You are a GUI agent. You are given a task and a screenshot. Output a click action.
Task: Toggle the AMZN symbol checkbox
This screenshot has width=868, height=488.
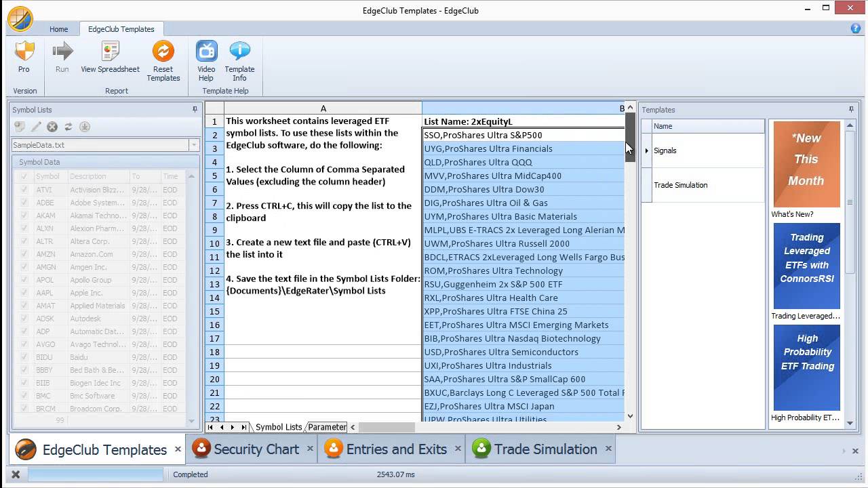[24, 254]
